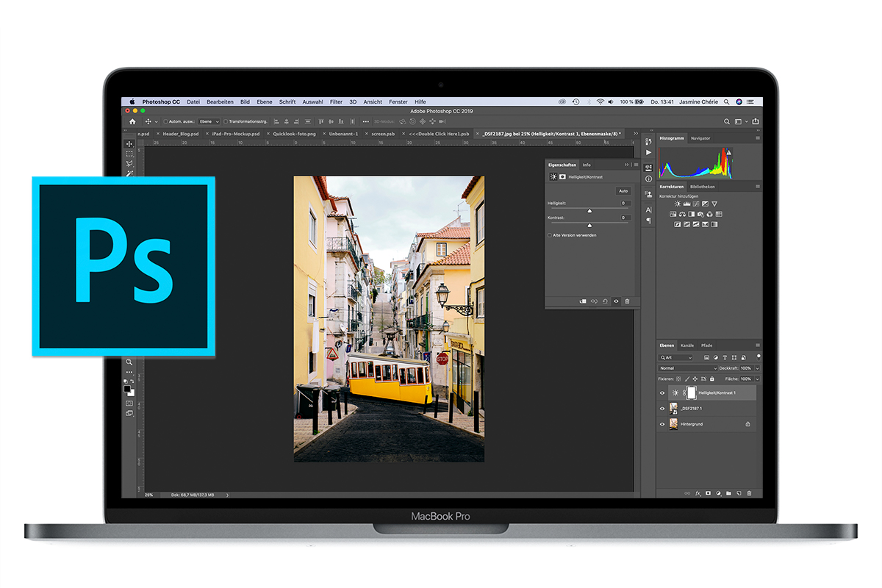Reset adjustment defaults in Eigenschaften panel

(605, 301)
